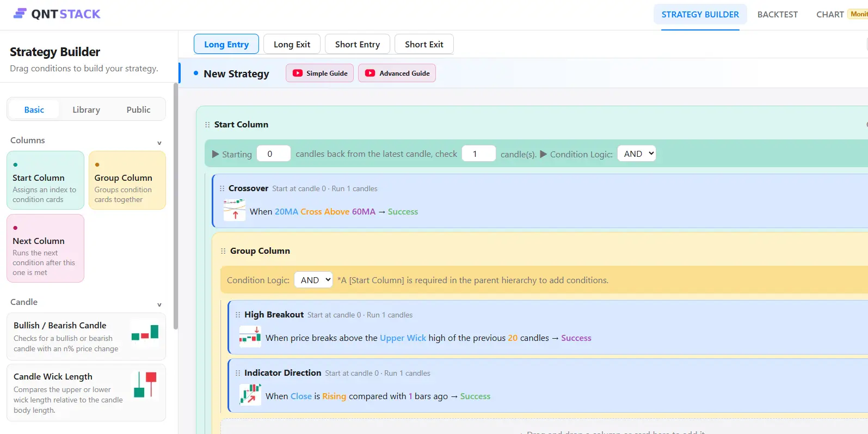Click the High Breakout candlestick icon
The width and height of the screenshot is (868, 434).
point(250,337)
